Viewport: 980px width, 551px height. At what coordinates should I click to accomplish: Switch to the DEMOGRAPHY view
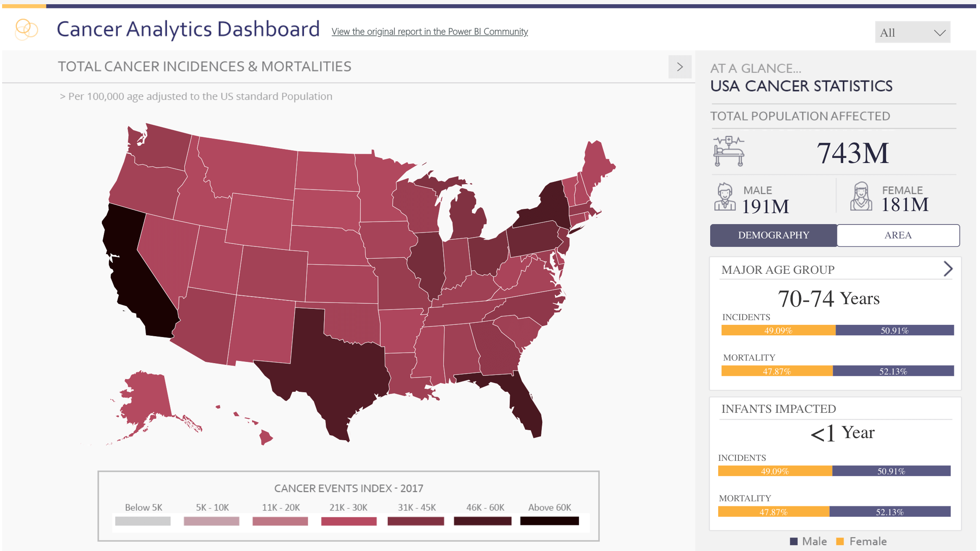pyautogui.click(x=773, y=235)
